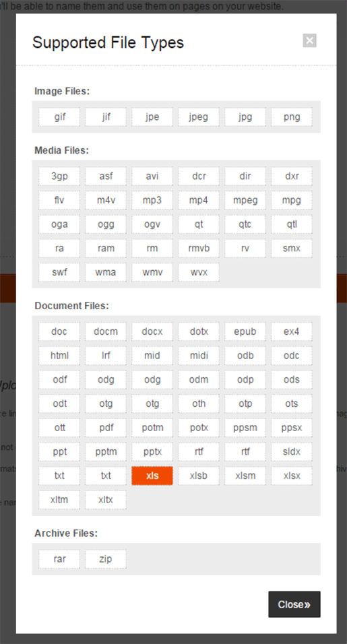Select the asf media type chip
This screenshot has height=644, width=347.
[106, 176]
